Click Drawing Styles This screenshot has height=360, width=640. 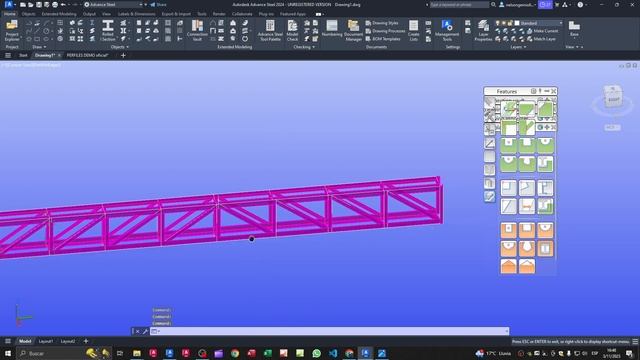point(382,23)
